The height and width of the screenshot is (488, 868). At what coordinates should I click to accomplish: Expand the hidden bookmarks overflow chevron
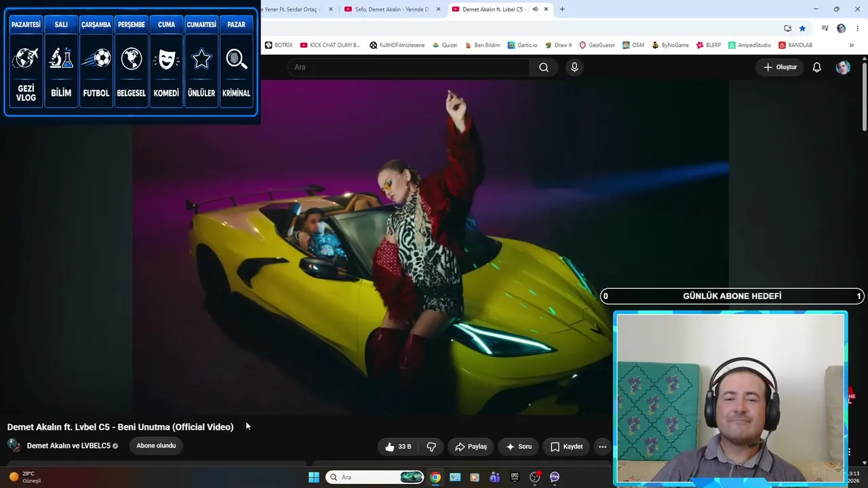point(852,45)
